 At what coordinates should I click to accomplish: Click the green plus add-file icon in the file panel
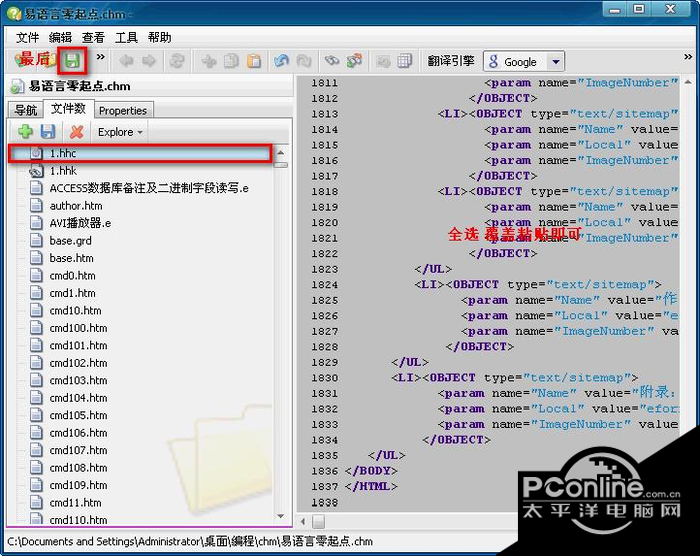pos(26,132)
